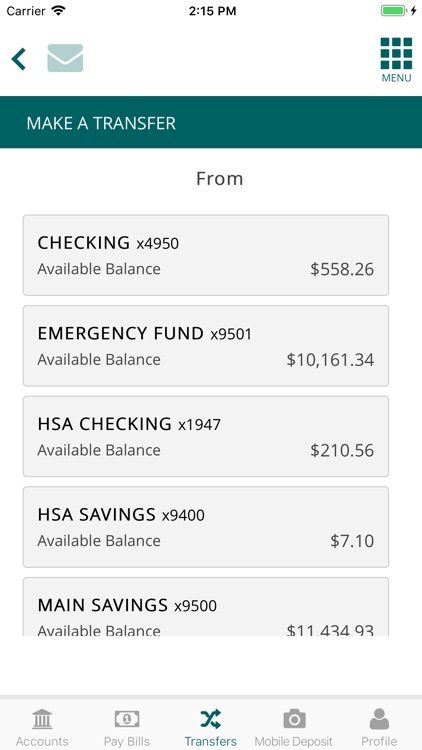Open the envelope messages icon

[x=65, y=58]
